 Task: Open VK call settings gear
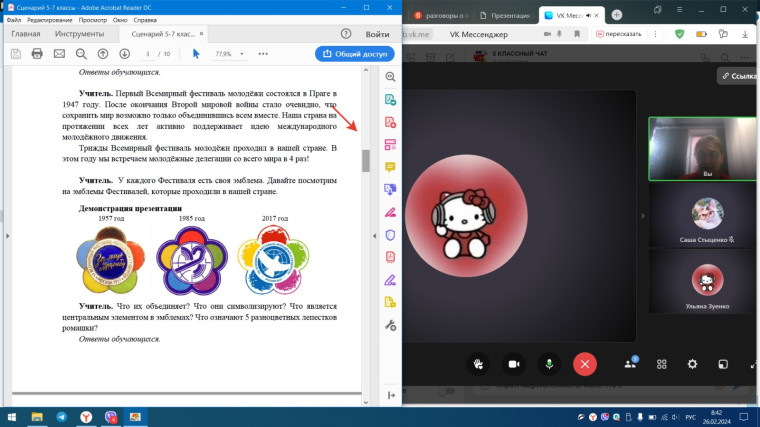click(693, 364)
